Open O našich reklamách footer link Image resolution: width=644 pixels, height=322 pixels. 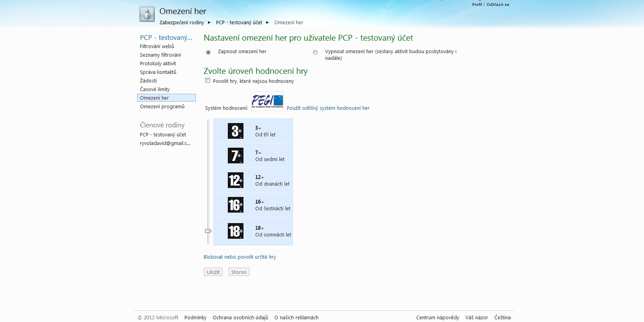[x=296, y=317]
